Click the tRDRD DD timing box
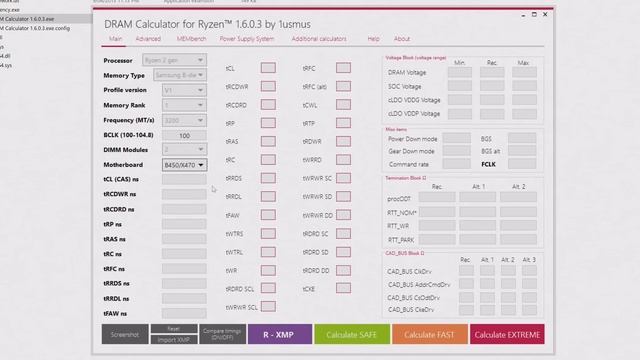 click(343, 270)
